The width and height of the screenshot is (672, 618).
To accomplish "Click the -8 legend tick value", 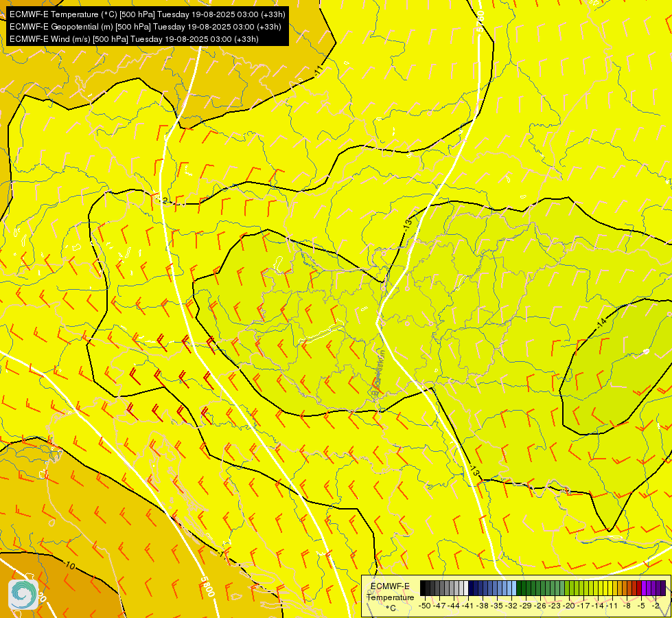I will (x=627, y=606).
